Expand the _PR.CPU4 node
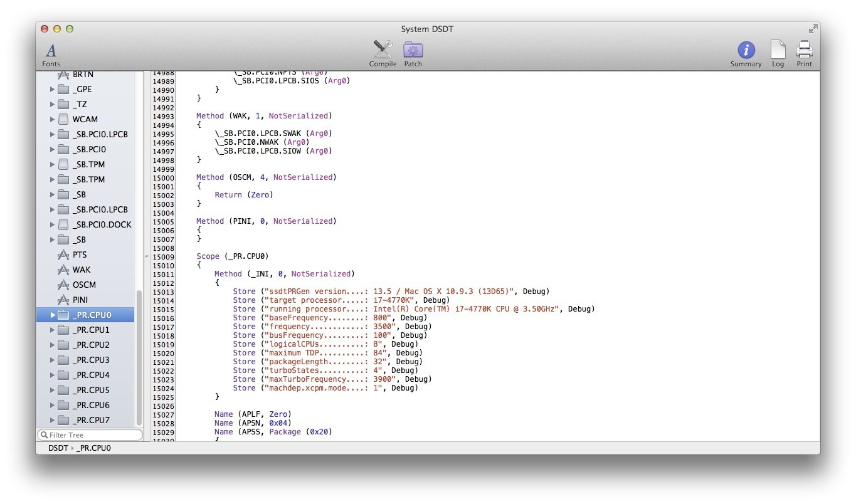This screenshot has height=504, width=856. pos(52,375)
